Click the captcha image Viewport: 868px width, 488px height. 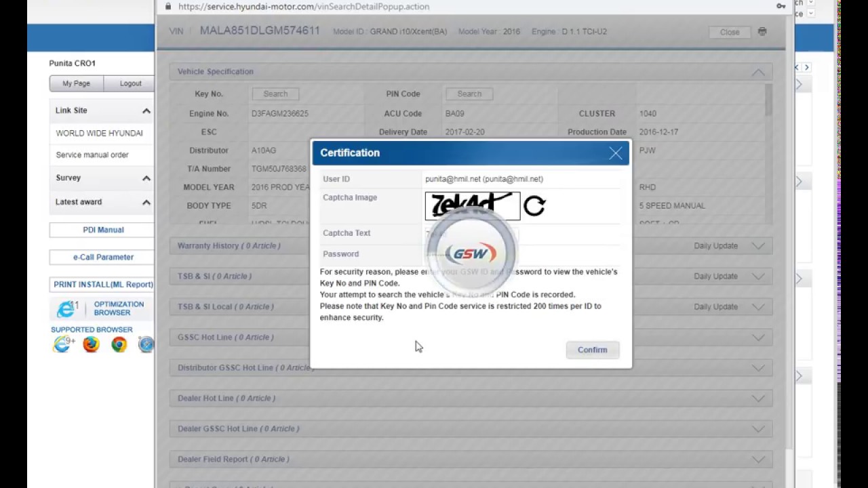pyautogui.click(x=473, y=206)
